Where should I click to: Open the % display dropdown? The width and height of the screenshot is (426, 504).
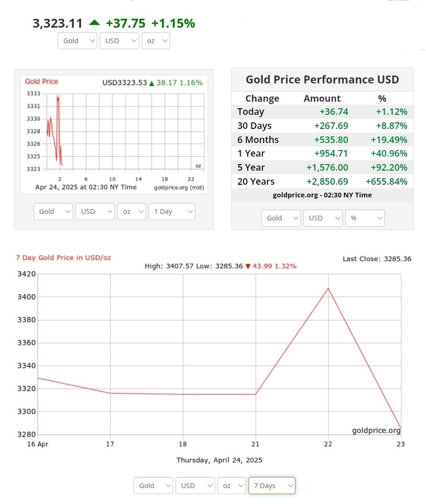tap(365, 218)
